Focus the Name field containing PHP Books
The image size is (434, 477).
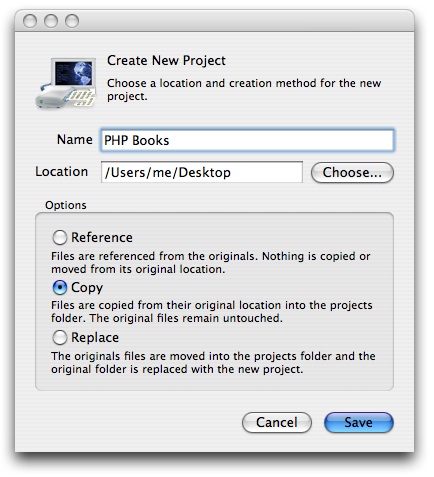pos(247,140)
